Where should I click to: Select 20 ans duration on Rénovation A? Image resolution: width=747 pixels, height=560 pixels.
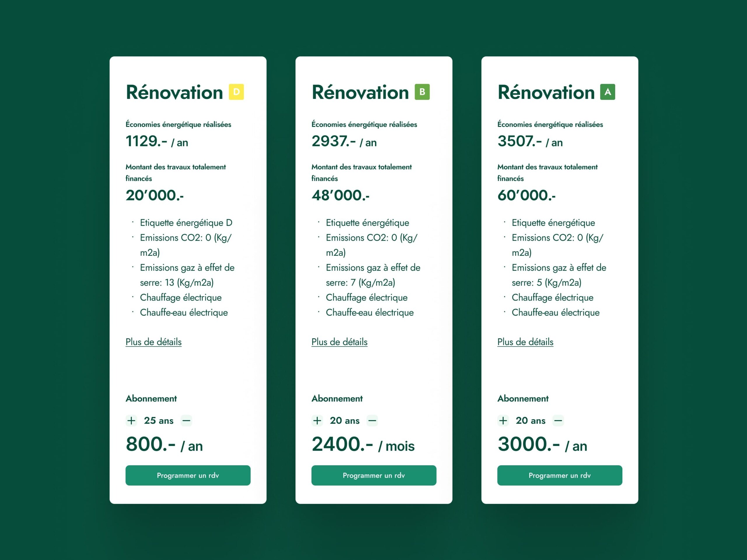pyautogui.click(x=530, y=421)
